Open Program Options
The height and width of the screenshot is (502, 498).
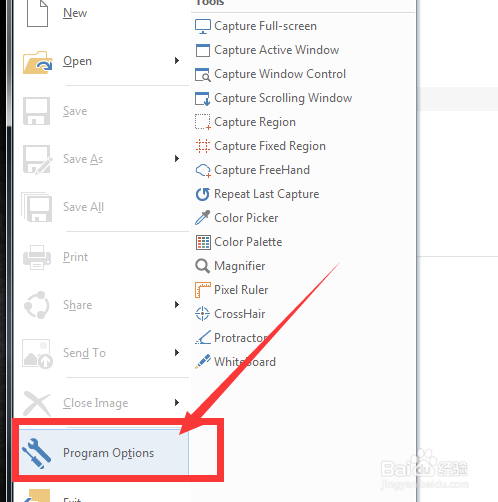[x=109, y=453]
